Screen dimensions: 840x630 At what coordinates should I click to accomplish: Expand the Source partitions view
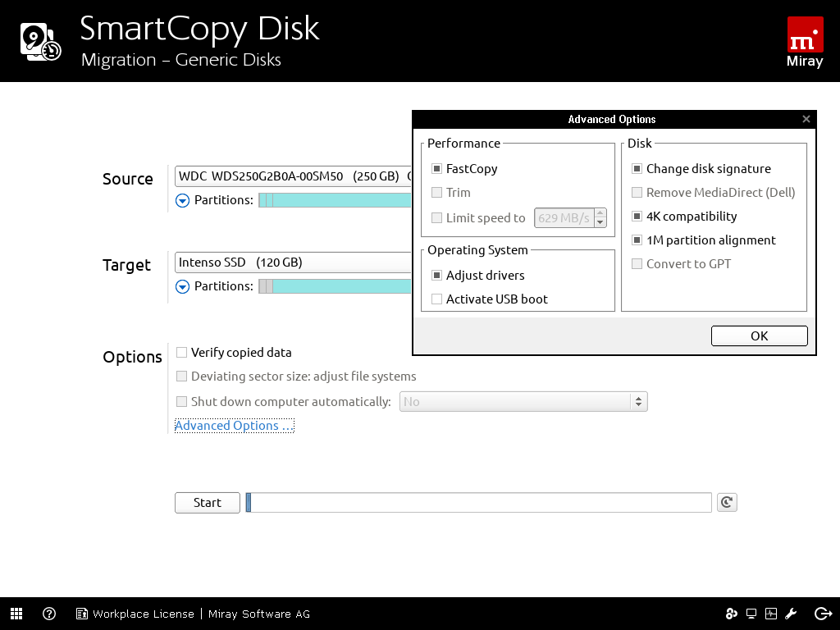(182, 200)
